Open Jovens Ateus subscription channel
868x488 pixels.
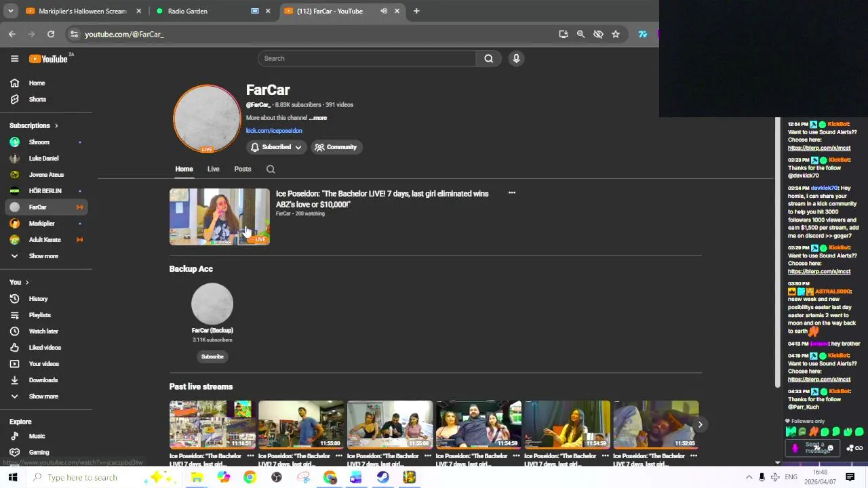pos(46,174)
